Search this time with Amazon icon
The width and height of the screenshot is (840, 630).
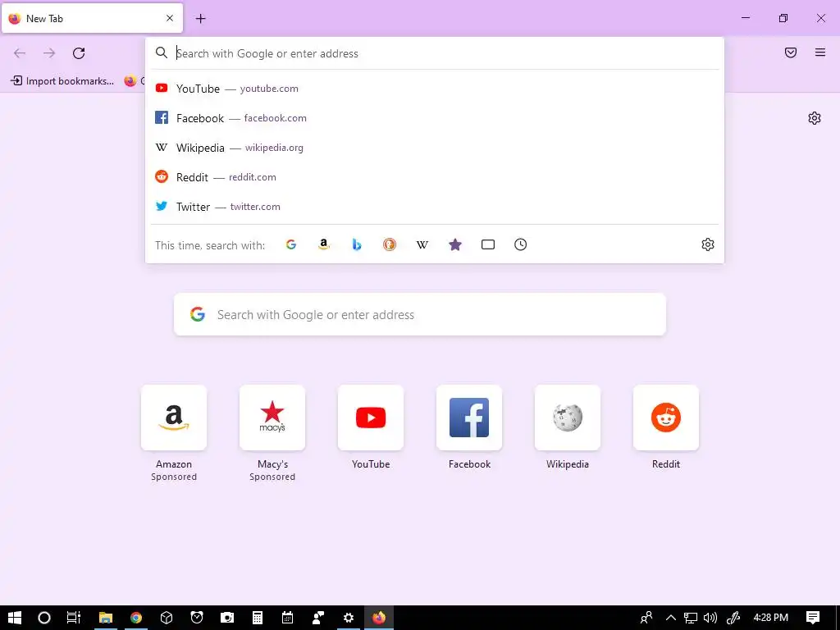(323, 244)
